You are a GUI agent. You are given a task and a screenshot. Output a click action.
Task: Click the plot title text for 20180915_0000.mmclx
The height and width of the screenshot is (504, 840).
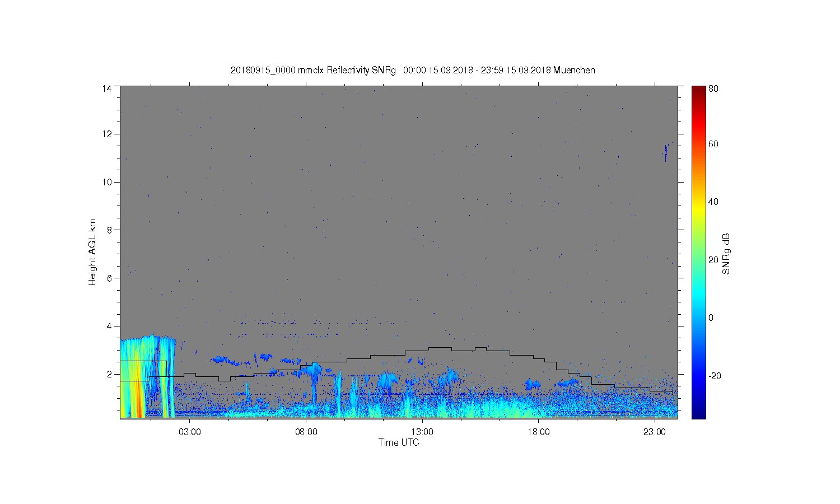(x=413, y=71)
